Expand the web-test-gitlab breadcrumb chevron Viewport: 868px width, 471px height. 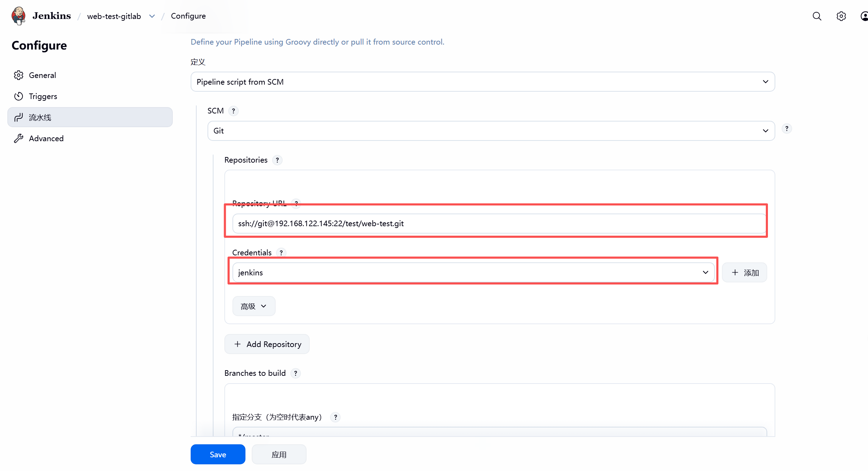pos(152,16)
